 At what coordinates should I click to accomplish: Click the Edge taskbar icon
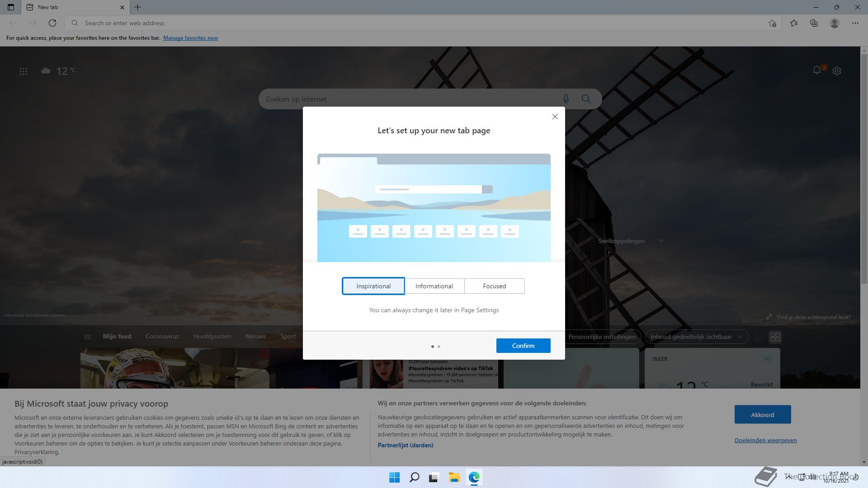(474, 477)
